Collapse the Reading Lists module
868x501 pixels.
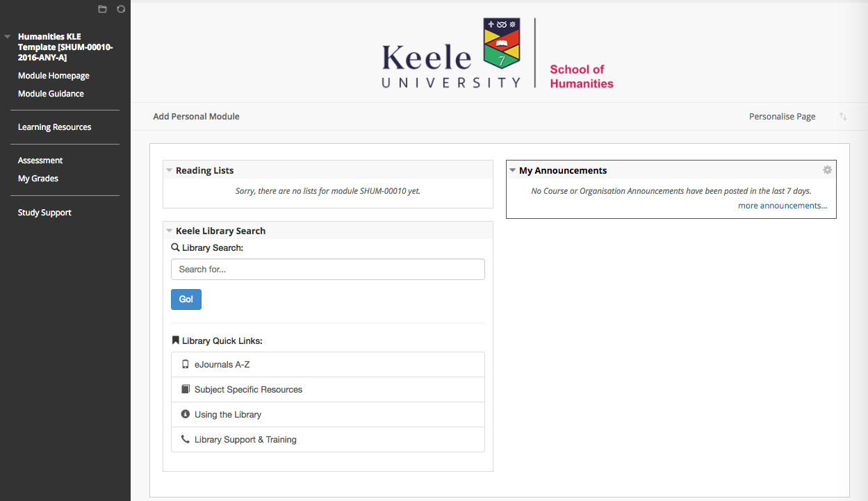[x=170, y=170]
